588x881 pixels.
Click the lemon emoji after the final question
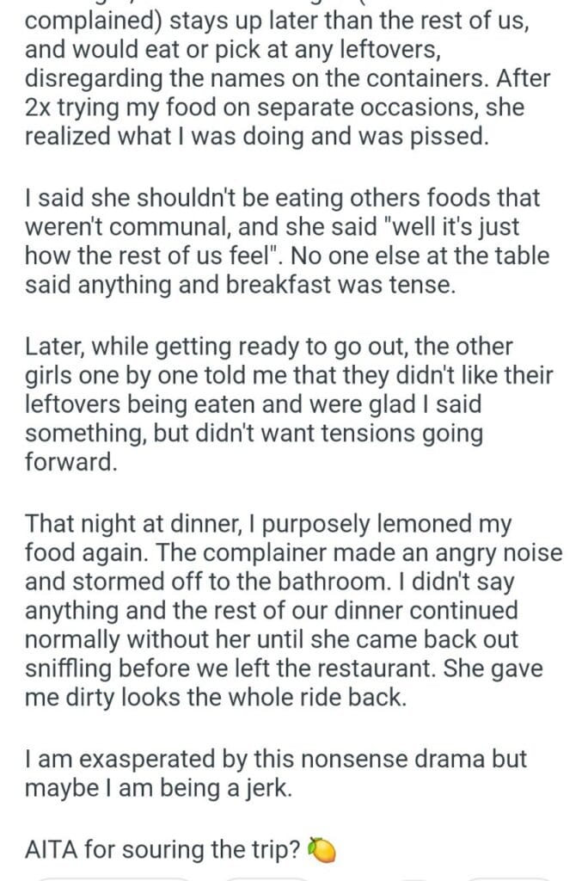click(320, 851)
